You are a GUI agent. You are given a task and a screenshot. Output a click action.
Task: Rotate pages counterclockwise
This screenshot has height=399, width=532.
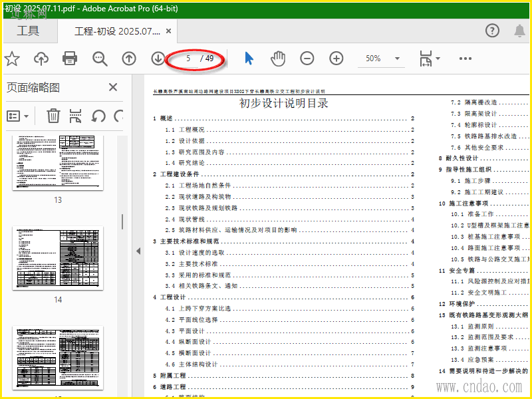tap(98, 116)
